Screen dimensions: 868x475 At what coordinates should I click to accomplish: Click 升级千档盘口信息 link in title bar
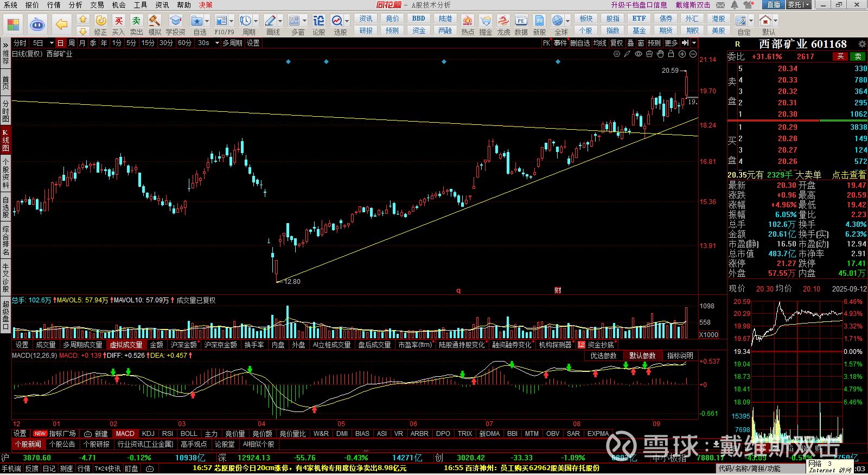639,5
